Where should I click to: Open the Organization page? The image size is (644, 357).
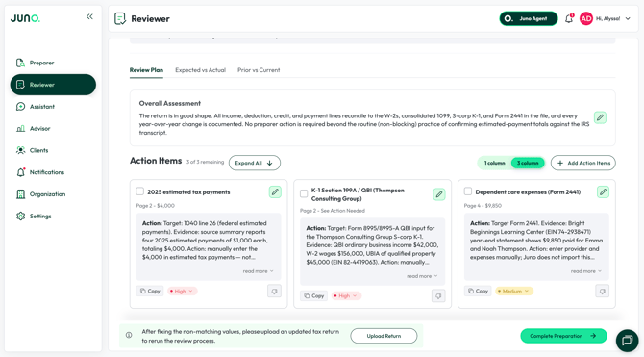pyautogui.click(x=53, y=194)
